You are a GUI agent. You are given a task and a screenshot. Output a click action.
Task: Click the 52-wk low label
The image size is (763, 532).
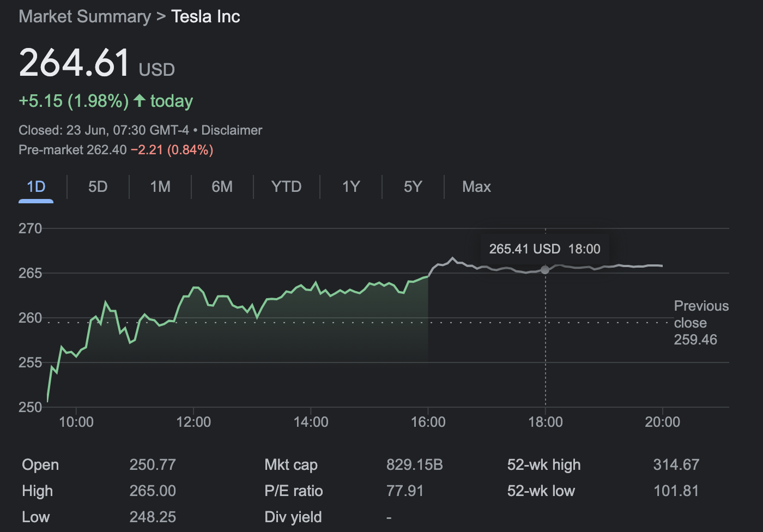pos(541,491)
